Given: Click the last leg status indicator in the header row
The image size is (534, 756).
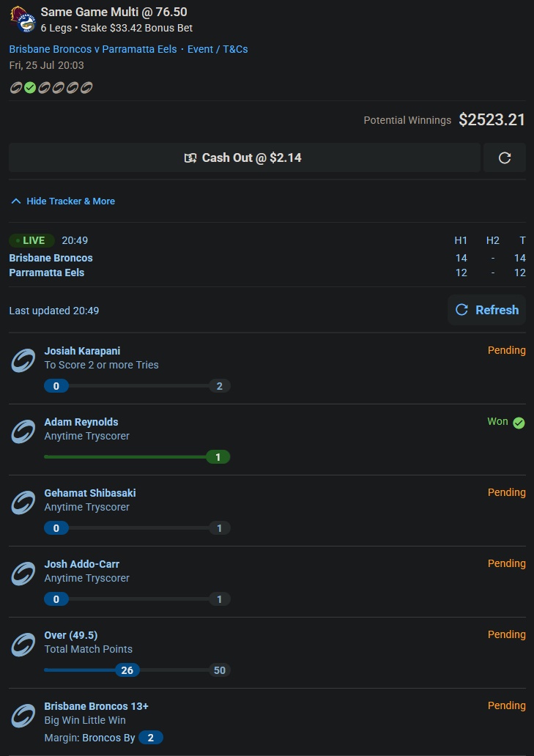Looking at the screenshot, I should (x=86, y=88).
